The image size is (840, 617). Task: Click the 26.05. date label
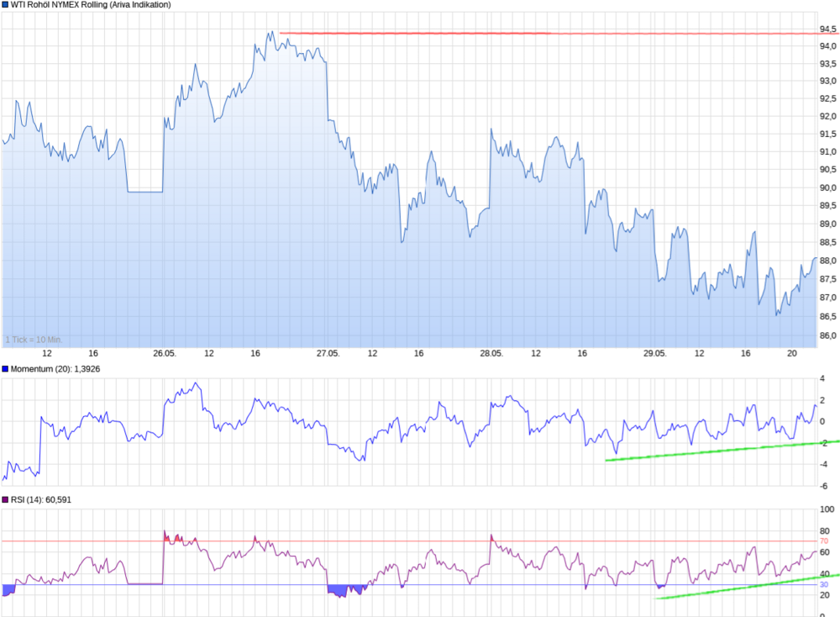[165, 353]
